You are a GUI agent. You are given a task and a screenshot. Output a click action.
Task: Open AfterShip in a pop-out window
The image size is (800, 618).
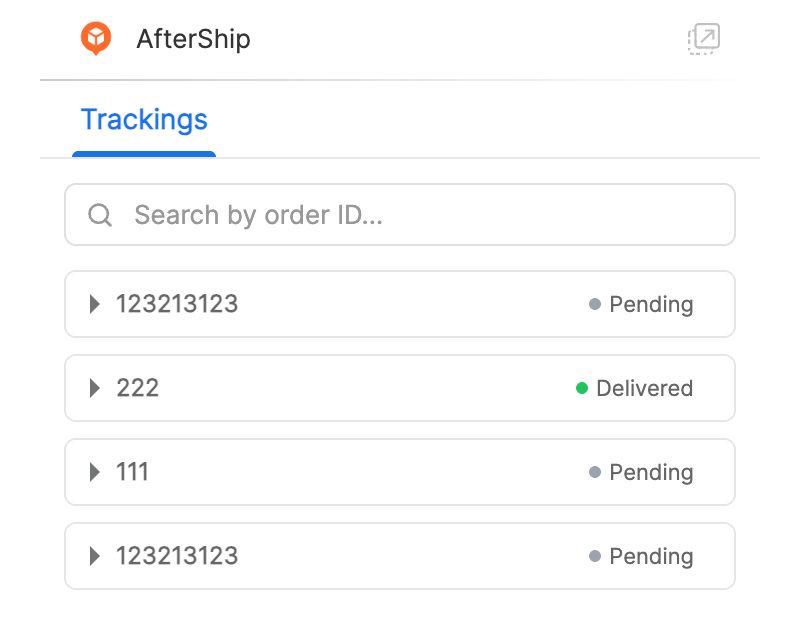(x=704, y=40)
